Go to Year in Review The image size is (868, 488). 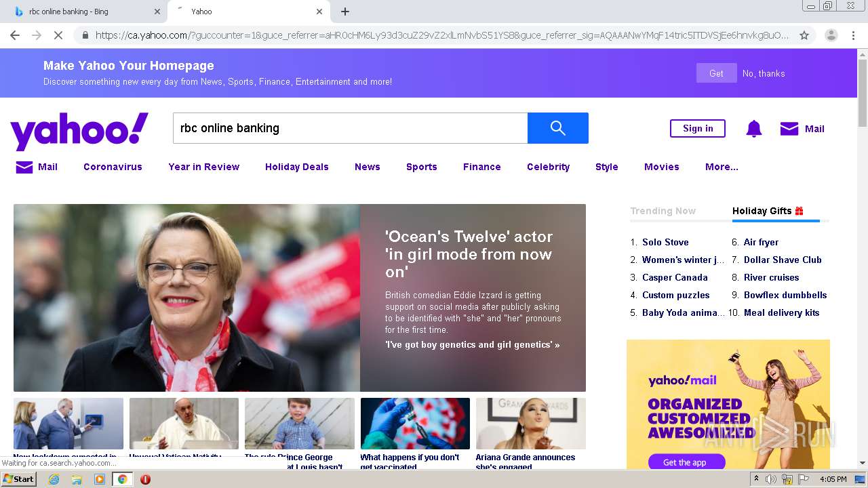pos(203,167)
